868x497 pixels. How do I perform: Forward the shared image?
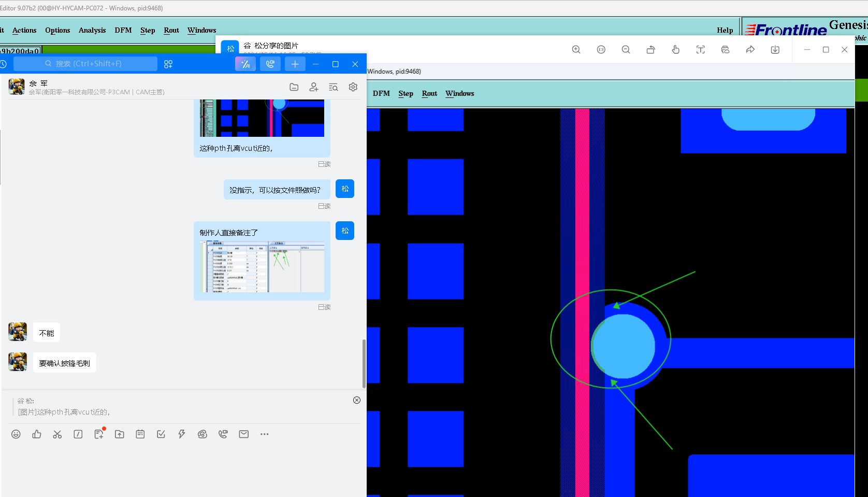click(750, 50)
